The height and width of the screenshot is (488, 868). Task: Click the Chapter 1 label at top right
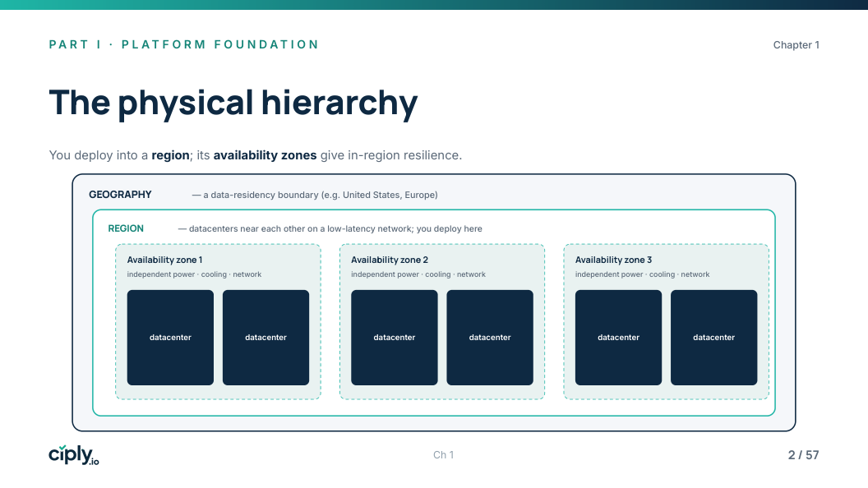tap(796, 45)
